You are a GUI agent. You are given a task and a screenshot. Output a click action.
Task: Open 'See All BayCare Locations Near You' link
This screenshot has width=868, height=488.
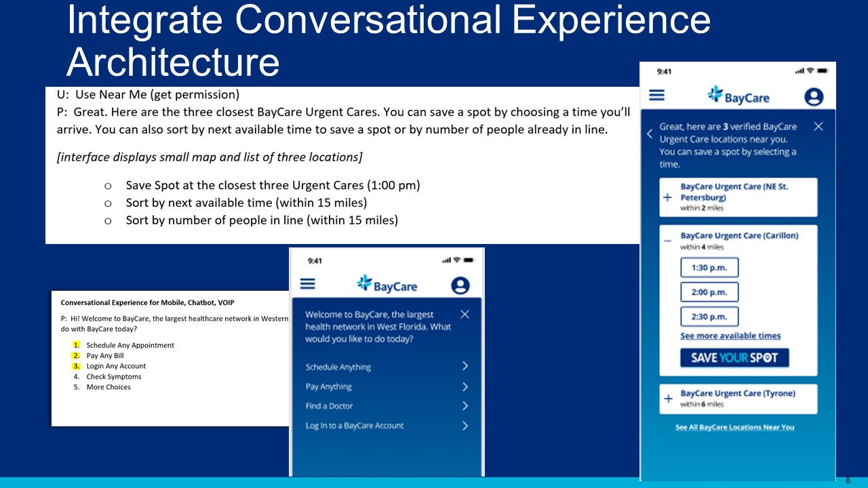(734, 427)
